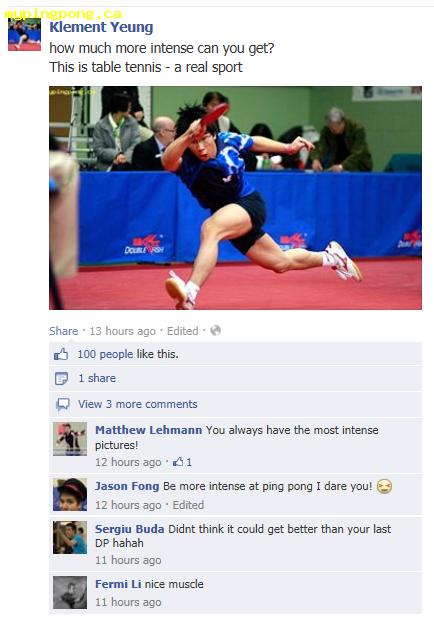Viewport: 434px width, 628px height.
Task: Click the public globe privacy icon
Action: [215, 330]
